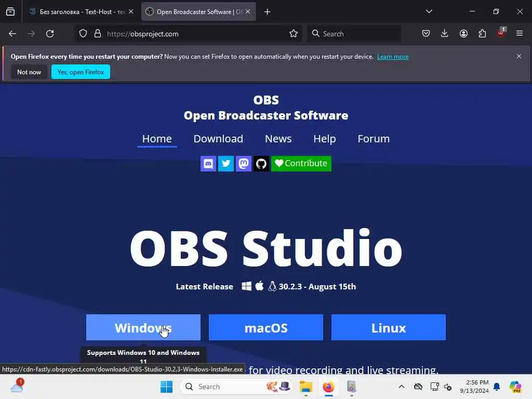Image resolution: width=532 pixels, height=399 pixels.
Task: Go forward one page
Action: [31, 34]
